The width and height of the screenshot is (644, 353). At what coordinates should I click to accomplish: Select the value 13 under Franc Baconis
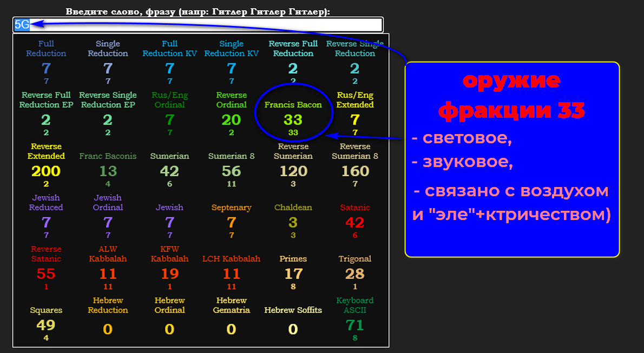[108, 171]
